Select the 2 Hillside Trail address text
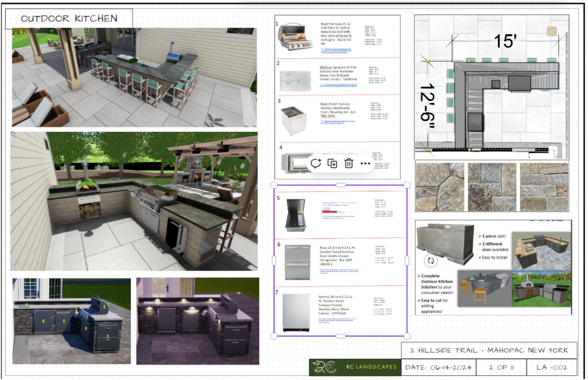Viewport: 588px width, 380px height. click(489, 350)
